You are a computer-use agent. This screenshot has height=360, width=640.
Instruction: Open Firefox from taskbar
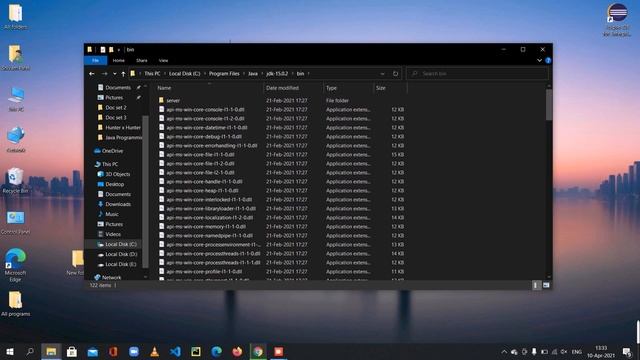(x=237, y=352)
